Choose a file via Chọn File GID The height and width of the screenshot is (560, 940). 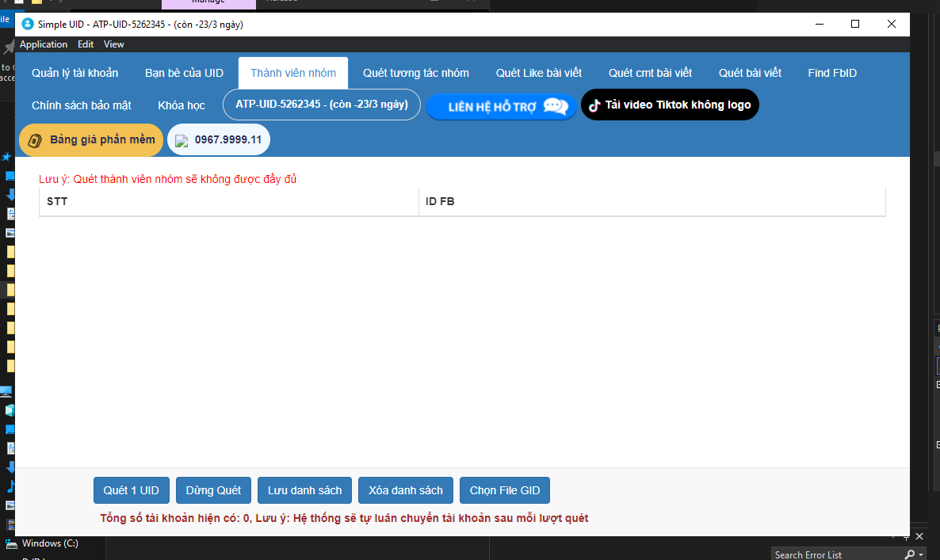[x=505, y=490]
